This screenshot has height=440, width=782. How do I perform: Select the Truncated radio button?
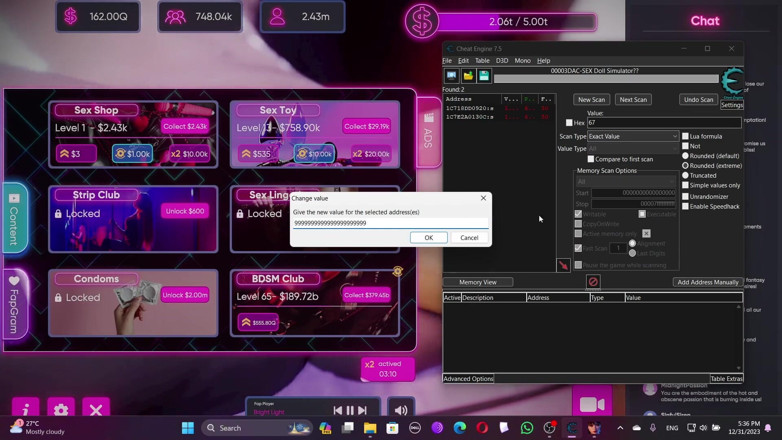coord(685,175)
